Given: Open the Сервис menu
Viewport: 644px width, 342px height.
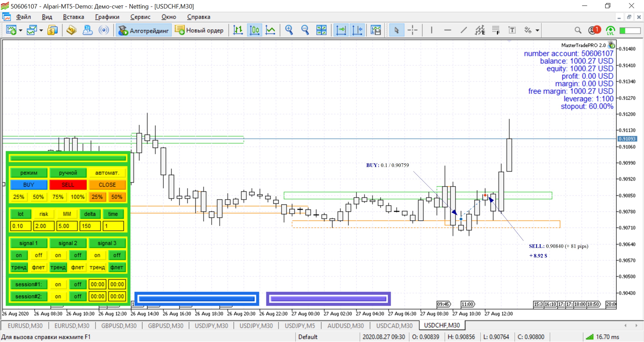Looking at the screenshot, I should click(x=140, y=17).
